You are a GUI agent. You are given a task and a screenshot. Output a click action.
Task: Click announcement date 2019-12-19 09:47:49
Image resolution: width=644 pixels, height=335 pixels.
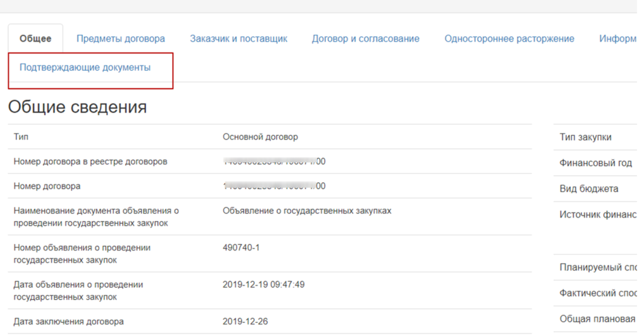tap(263, 284)
